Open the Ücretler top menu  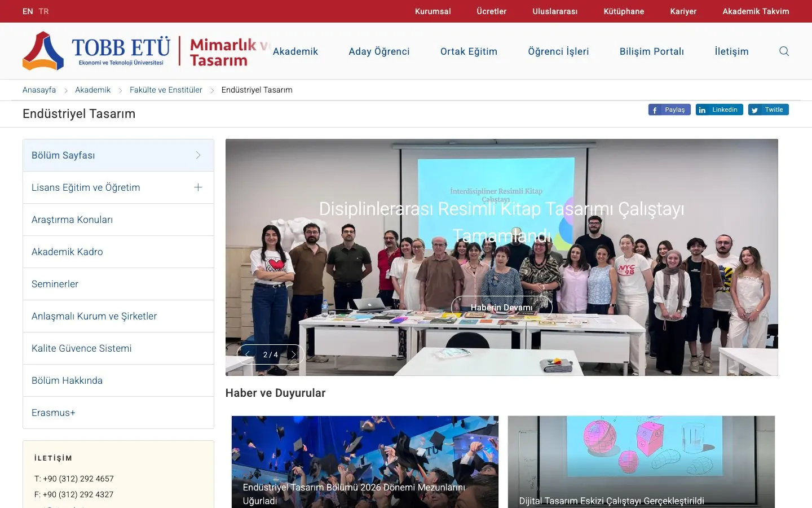point(492,11)
